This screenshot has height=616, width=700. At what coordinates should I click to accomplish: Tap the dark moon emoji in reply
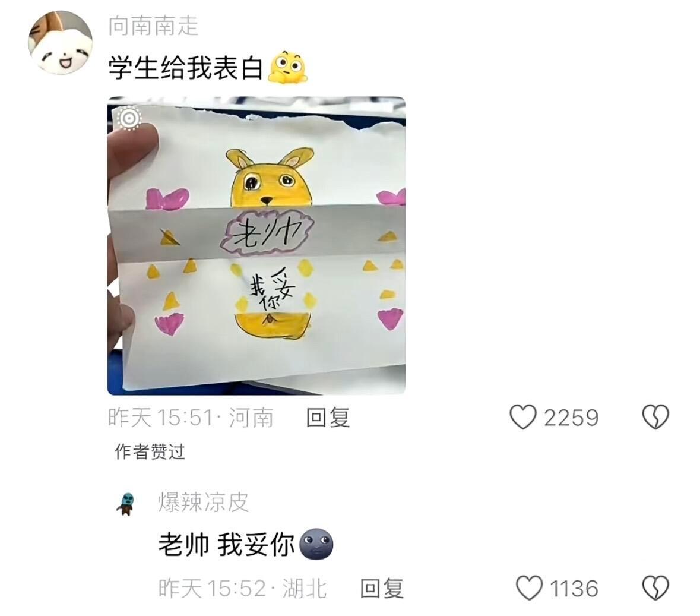(316, 544)
